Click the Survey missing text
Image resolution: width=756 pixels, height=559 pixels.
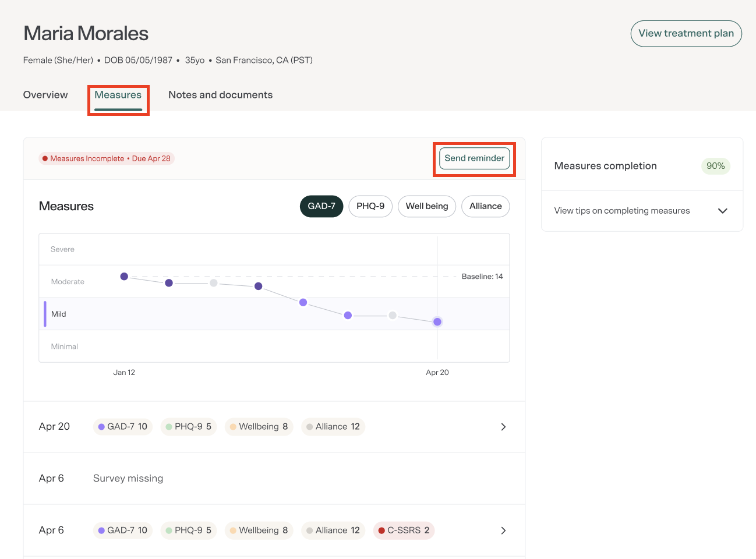tap(128, 479)
